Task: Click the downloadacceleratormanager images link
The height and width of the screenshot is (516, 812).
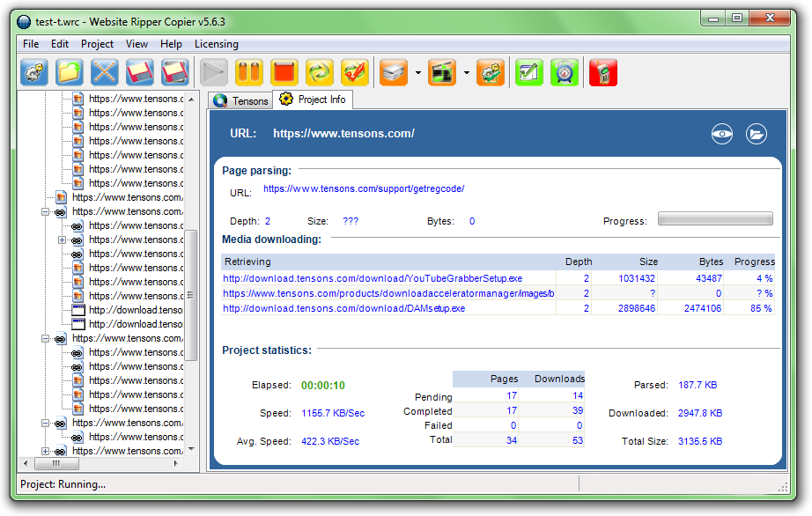Action: 388,293
